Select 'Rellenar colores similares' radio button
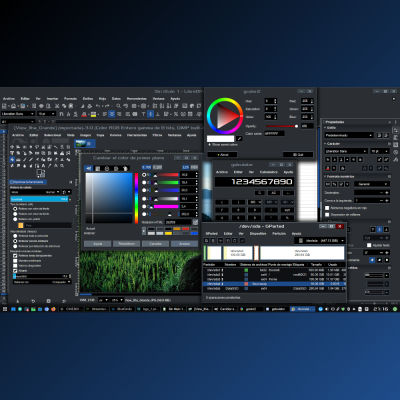The height and width of the screenshot is (400, 400). [15, 241]
